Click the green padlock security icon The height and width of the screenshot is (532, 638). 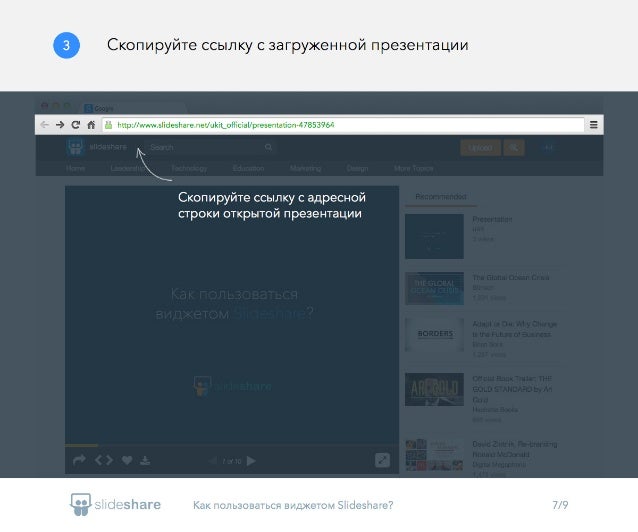coord(109,125)
